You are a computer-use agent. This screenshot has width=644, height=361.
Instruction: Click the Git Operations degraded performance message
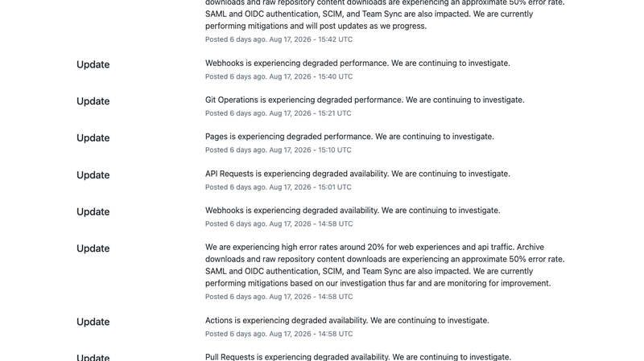tap(365, 100)
